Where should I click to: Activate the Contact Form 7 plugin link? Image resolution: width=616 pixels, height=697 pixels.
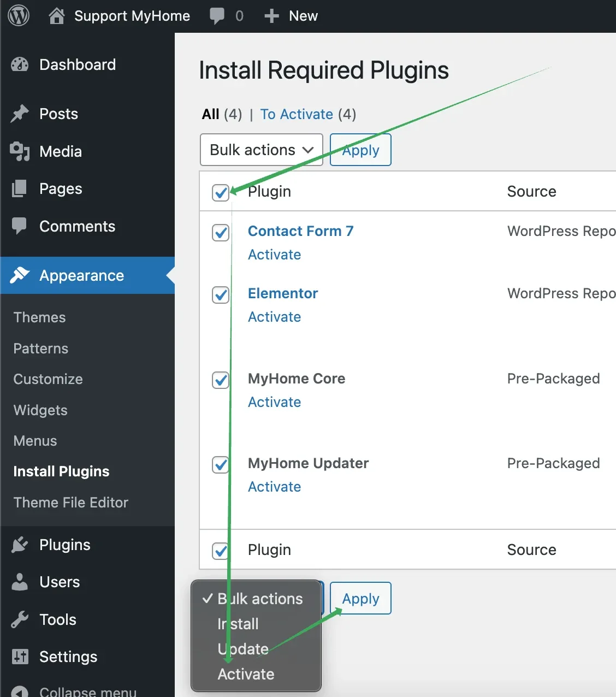pyautogui.click(x=274, y=255)
